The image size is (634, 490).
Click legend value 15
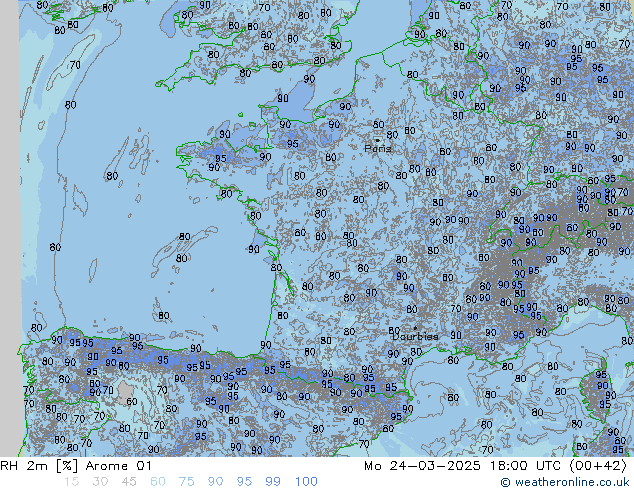[x=71, y=482]
